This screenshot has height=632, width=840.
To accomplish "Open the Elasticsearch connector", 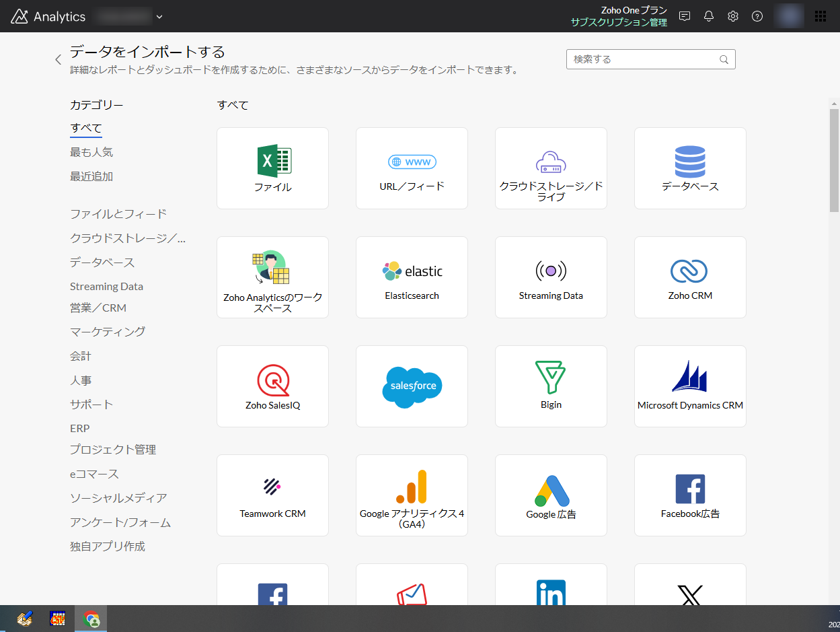I will click(x=412, y=277).
